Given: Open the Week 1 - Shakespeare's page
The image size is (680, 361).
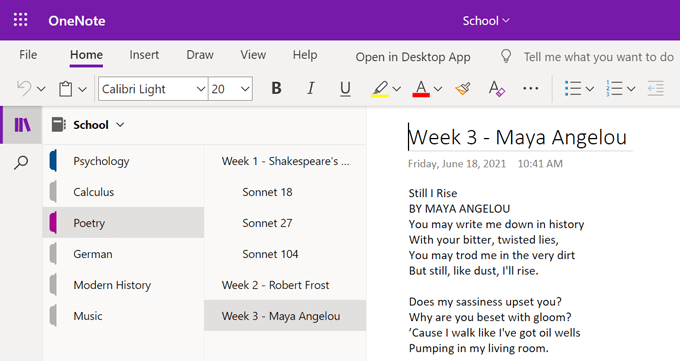Looking at the screenshot, I should point(285,161).
